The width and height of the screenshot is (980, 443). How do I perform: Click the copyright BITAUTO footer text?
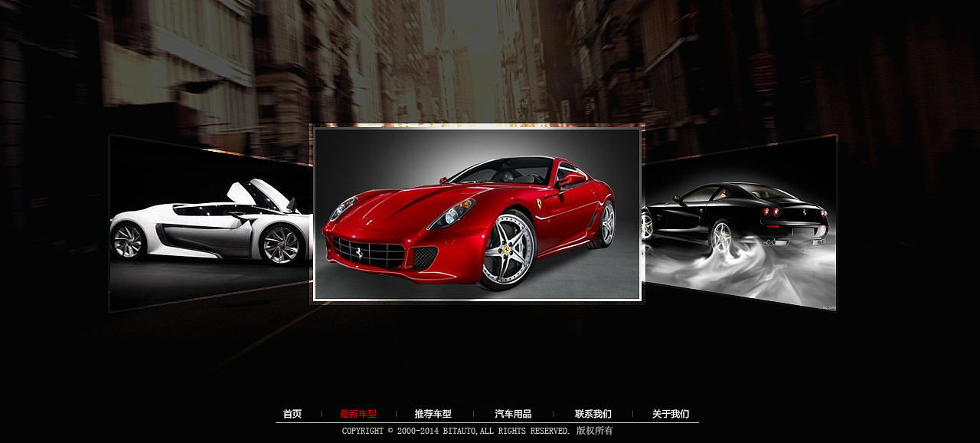pos(478,431)
